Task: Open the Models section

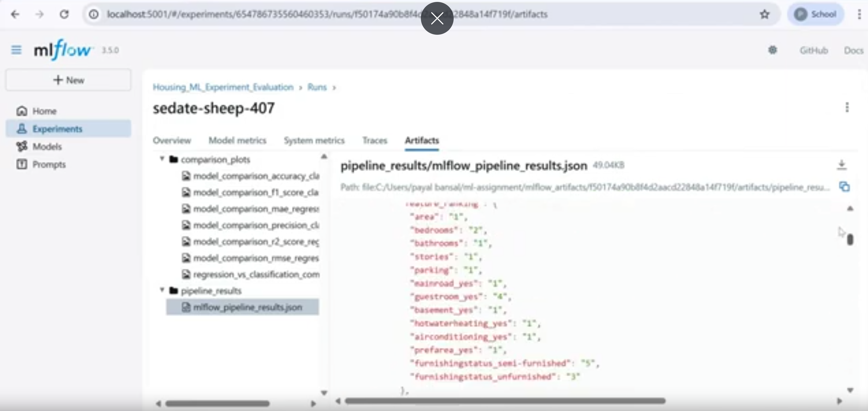Action: point(47,146)
